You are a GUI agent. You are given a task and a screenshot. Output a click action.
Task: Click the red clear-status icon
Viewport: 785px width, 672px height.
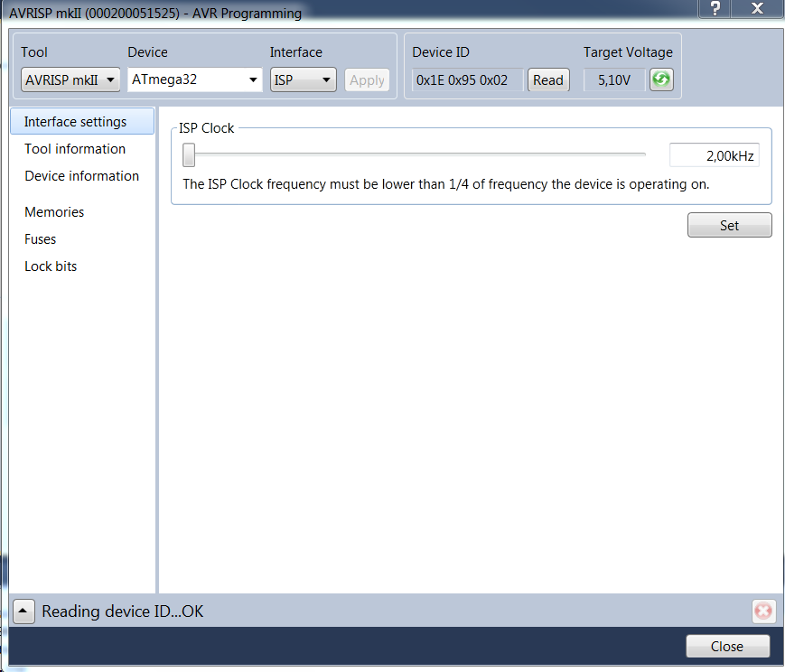(x=763, y=611)
